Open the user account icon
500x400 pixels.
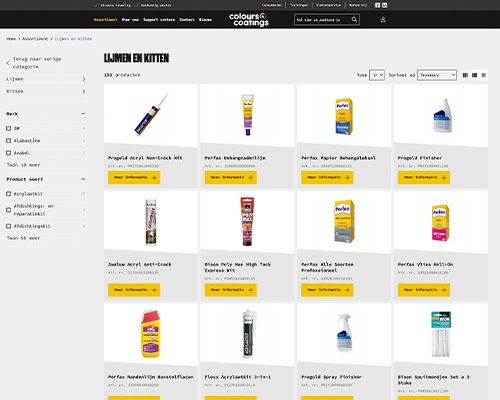pyautogui.click(x=383, y=20)
